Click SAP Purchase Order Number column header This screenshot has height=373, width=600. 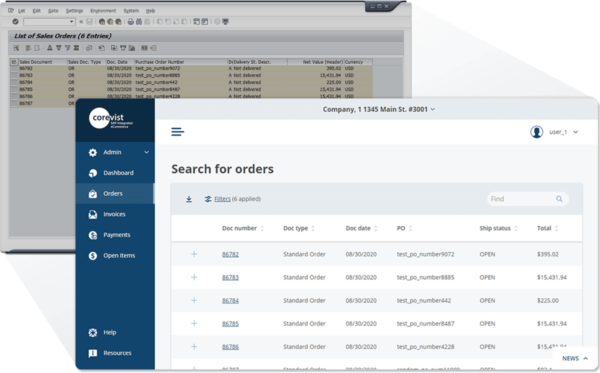pyautogui.click(x=181, y=62)
